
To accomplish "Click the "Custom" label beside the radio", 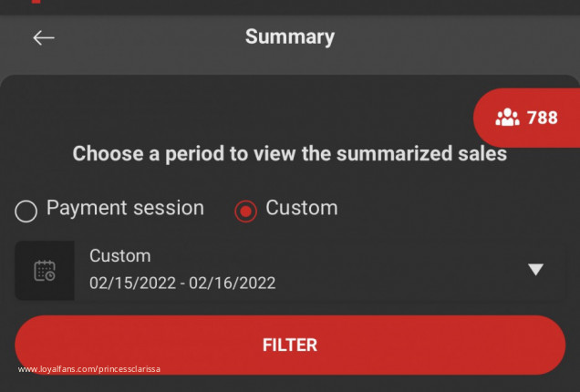I will (301, 208).
